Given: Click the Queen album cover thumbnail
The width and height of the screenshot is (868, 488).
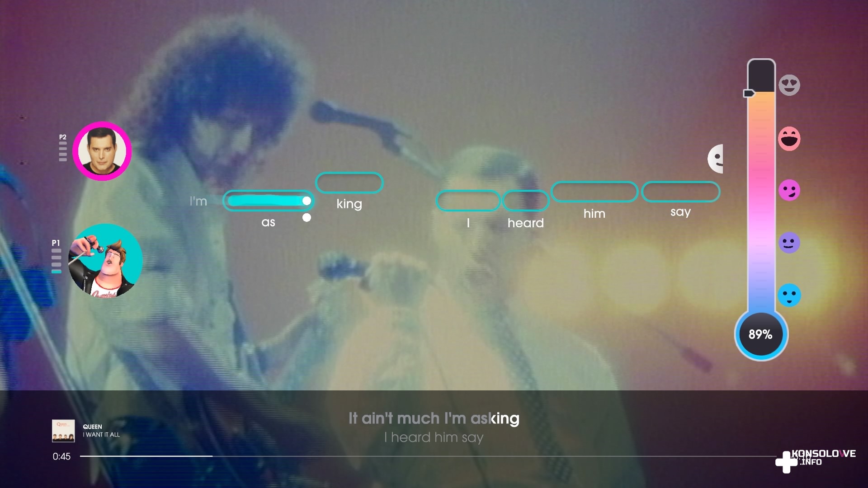Looking at the screenshot, I should [63, 431].
